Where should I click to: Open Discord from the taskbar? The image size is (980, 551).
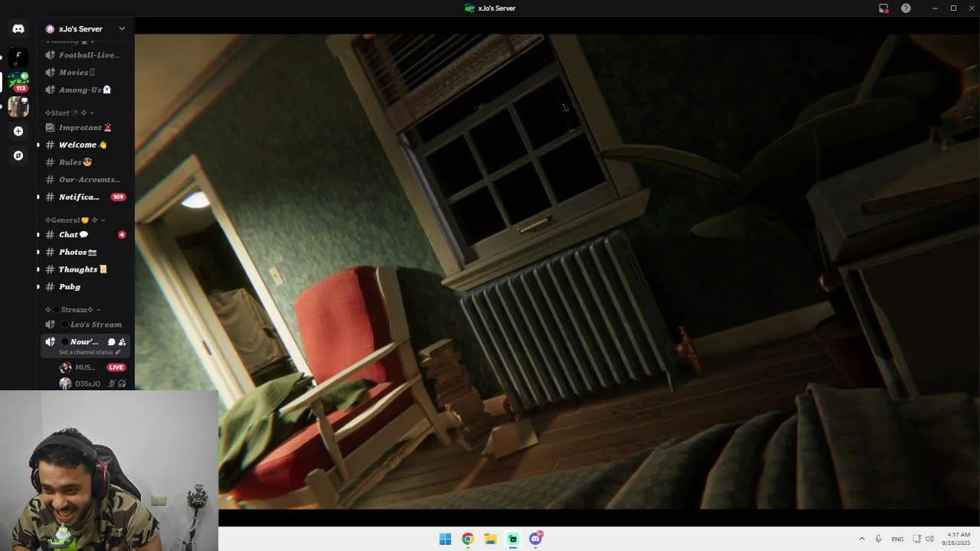coord(536,539)
